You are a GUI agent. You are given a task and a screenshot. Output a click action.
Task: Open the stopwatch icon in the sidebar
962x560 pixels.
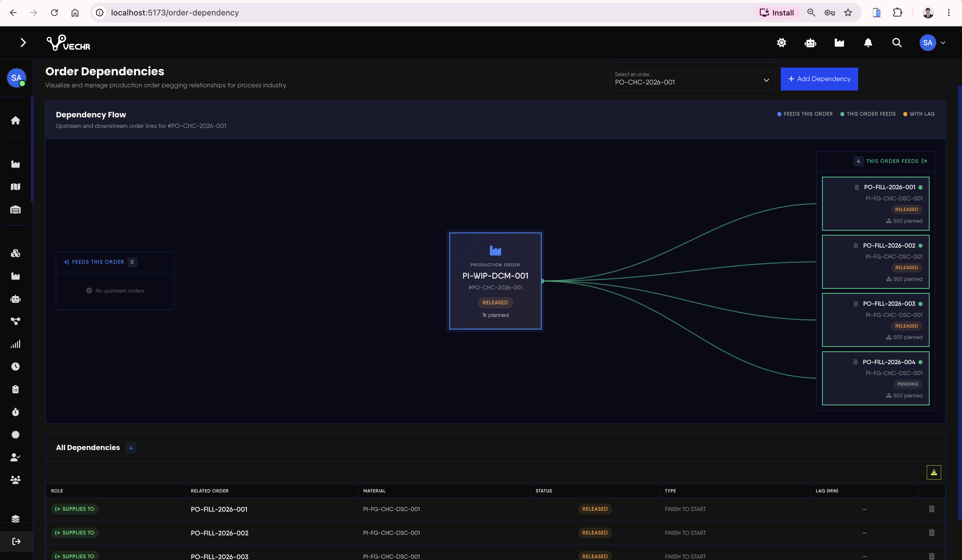15,412
